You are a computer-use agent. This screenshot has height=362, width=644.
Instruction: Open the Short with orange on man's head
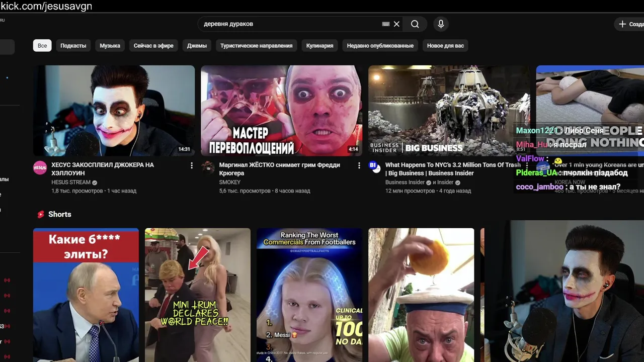[x=421, y=295]
